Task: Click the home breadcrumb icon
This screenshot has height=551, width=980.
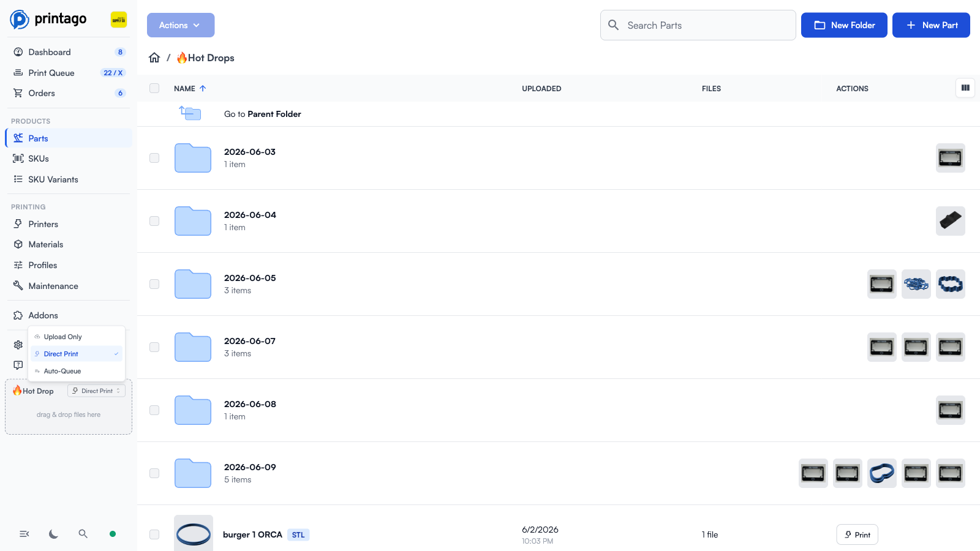Action: point(154,58)
